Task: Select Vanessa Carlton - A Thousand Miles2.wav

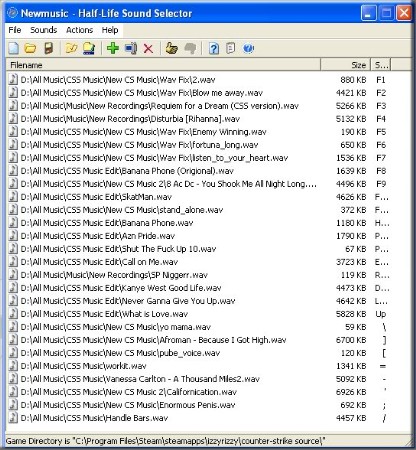Action: (x=140, y=379)
